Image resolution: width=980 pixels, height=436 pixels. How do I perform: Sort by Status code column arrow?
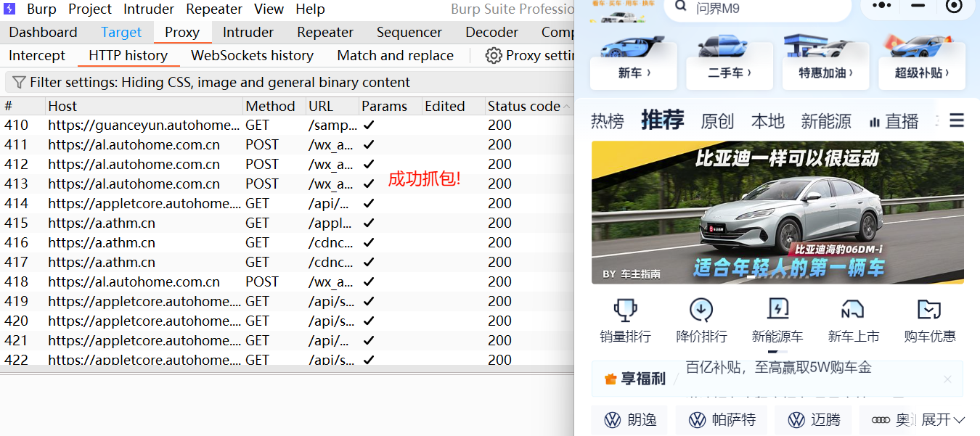(x=566, y=107)
